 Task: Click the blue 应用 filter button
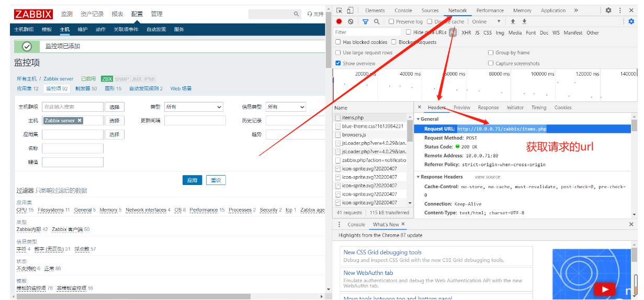[192, 180]
